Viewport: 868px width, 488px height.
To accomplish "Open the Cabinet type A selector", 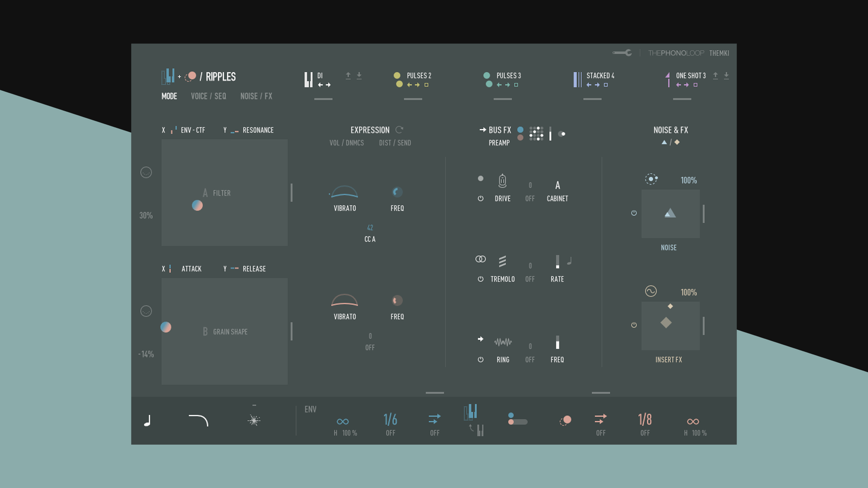I will 557,185.
